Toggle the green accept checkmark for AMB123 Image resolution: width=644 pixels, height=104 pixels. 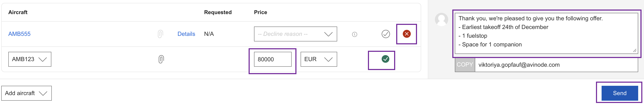(x=385, y=59)
